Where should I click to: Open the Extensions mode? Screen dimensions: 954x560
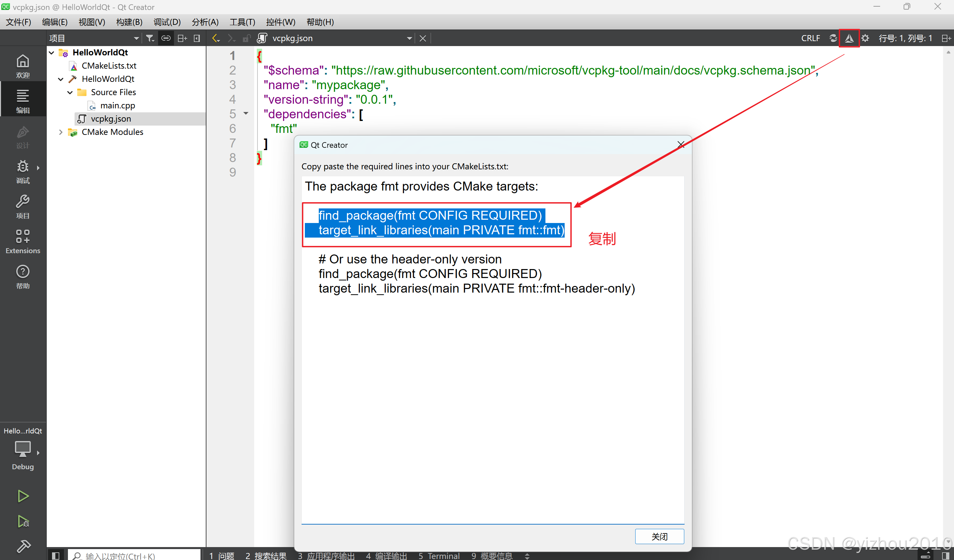point(23,242)
